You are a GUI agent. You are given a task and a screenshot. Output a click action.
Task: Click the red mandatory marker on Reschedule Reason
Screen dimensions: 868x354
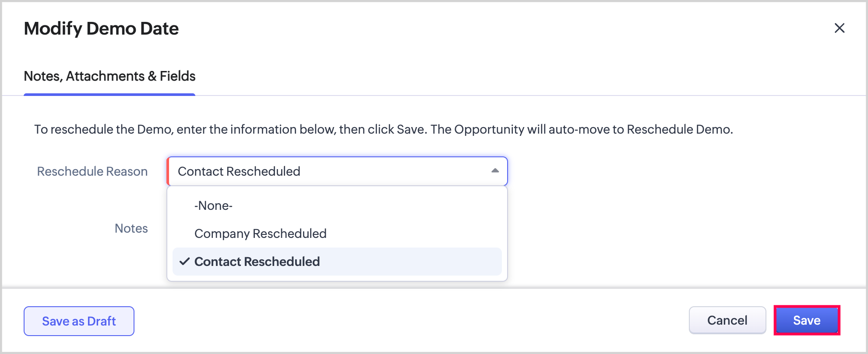click(168, 171)
